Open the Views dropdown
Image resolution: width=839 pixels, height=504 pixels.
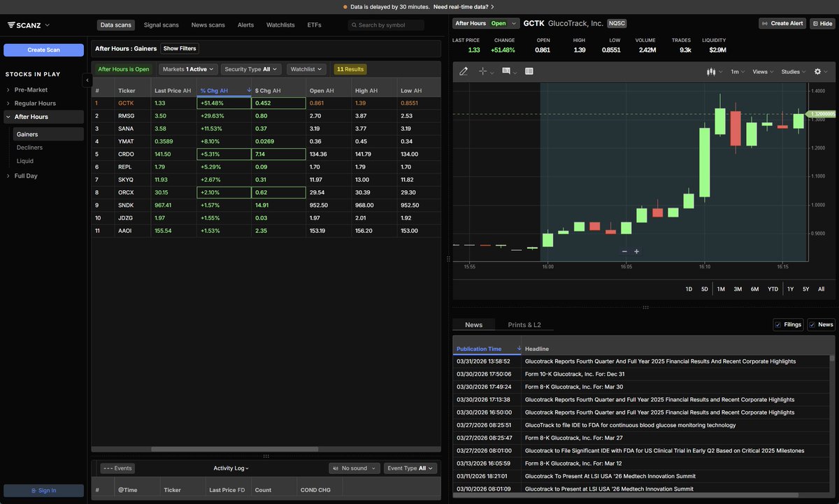pos(763,71)
